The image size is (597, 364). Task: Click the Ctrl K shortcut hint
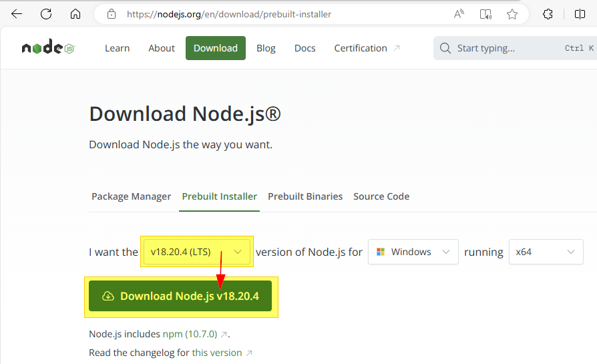point(579,48)
